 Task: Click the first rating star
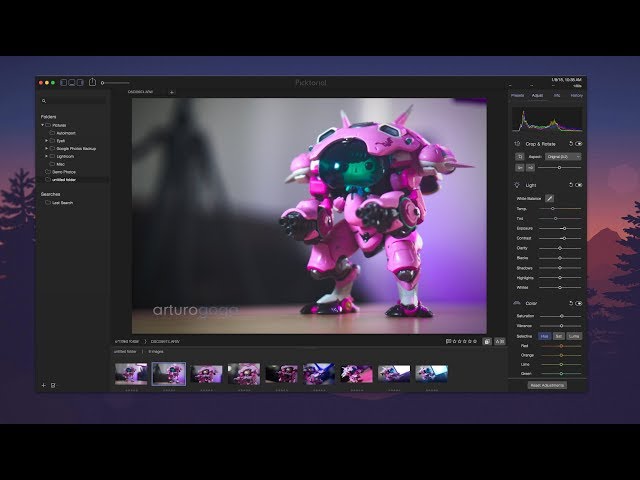click(454, 341)
